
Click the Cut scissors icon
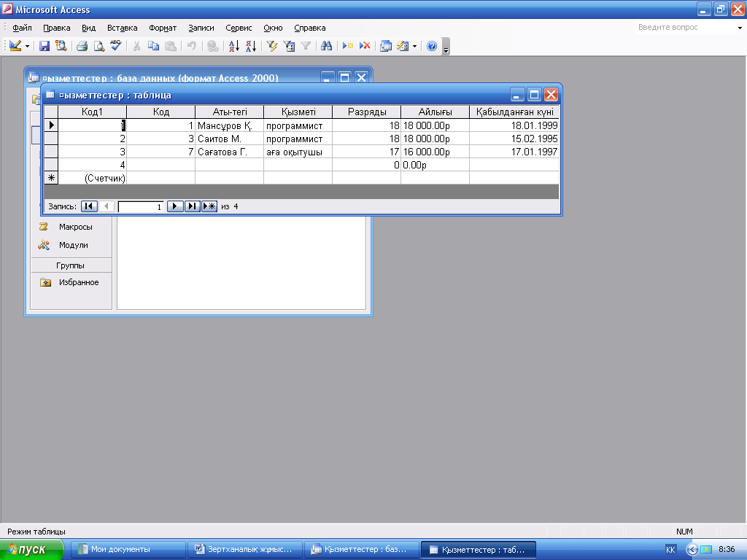pyautogui.click(x=136, y=46)
